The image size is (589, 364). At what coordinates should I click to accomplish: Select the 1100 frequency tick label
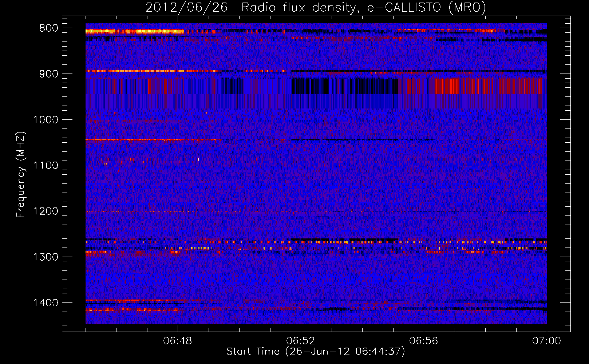click(x=46, y=166)
